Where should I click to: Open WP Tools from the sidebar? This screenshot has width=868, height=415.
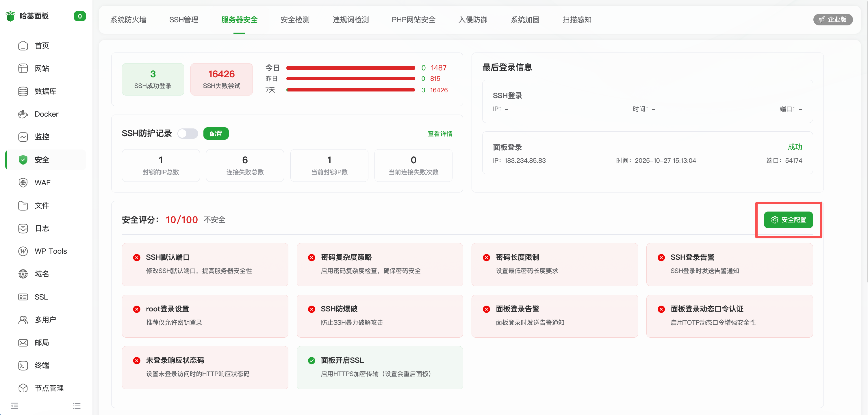tap(50, 251)
